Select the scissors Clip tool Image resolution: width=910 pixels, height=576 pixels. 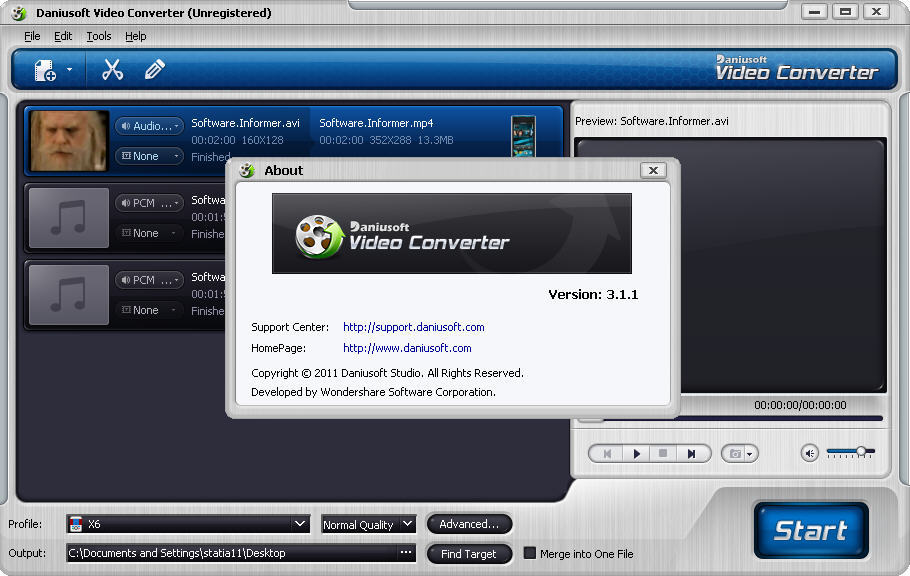click(x=112, y=69)
